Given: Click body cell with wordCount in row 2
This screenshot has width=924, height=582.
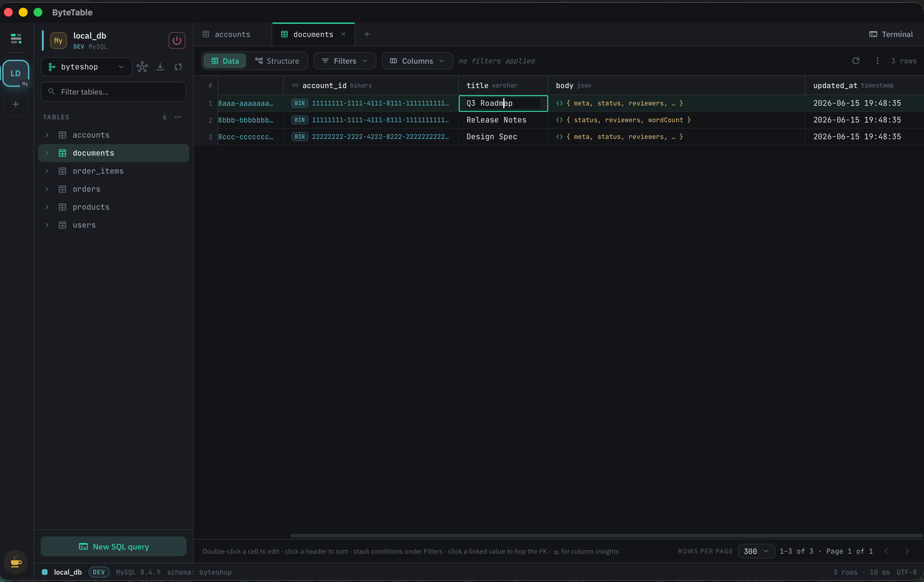Looking at the screenshot, I should 676,120.
